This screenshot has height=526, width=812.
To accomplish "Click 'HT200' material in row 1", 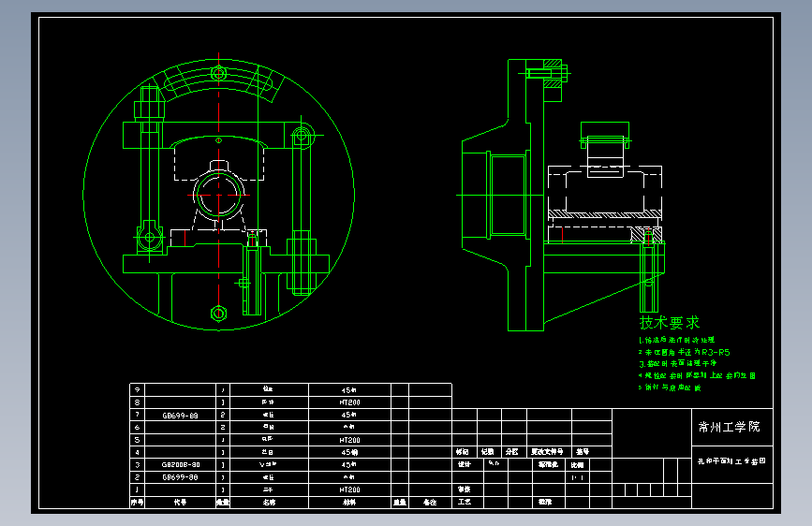I will 349,489.
